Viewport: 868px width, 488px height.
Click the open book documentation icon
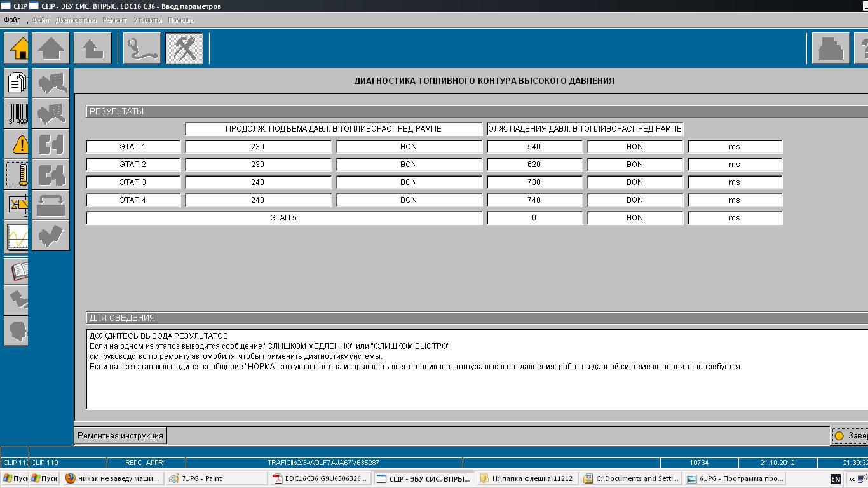(17, 271)
